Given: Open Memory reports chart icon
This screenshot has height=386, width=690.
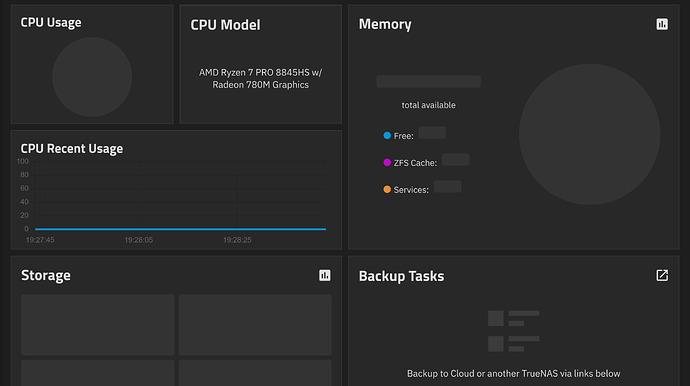Looking at the screenshot, I should pos(662,24).
